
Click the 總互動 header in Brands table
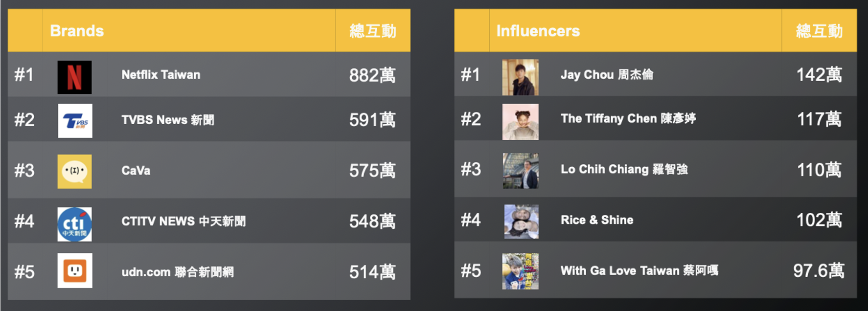373,31
